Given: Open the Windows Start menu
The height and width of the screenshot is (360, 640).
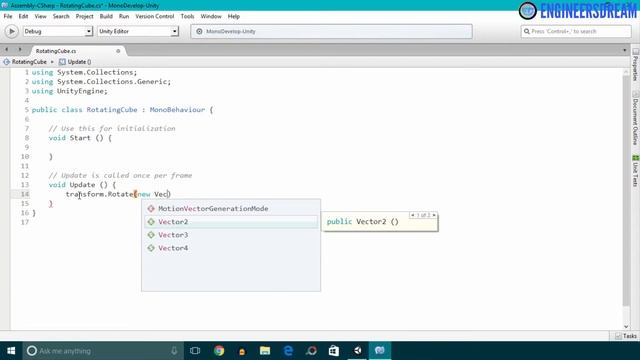Looking at the screenshot, I should pos(11,351).
